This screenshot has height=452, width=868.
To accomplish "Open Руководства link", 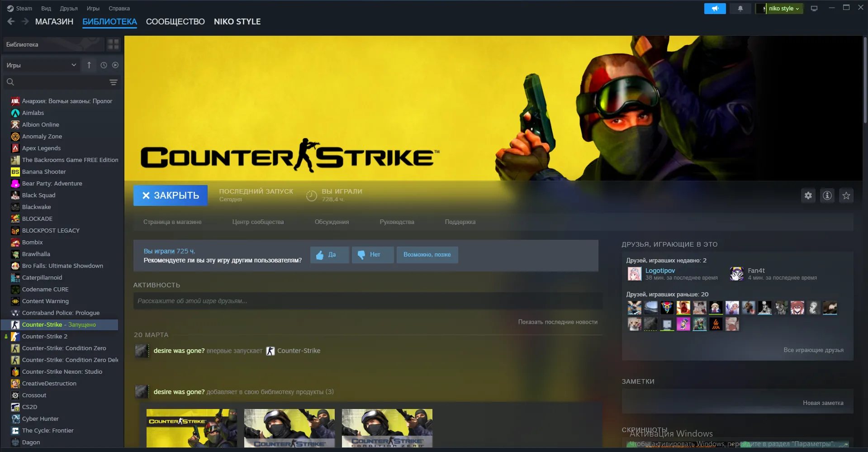I will click(397, 222).
